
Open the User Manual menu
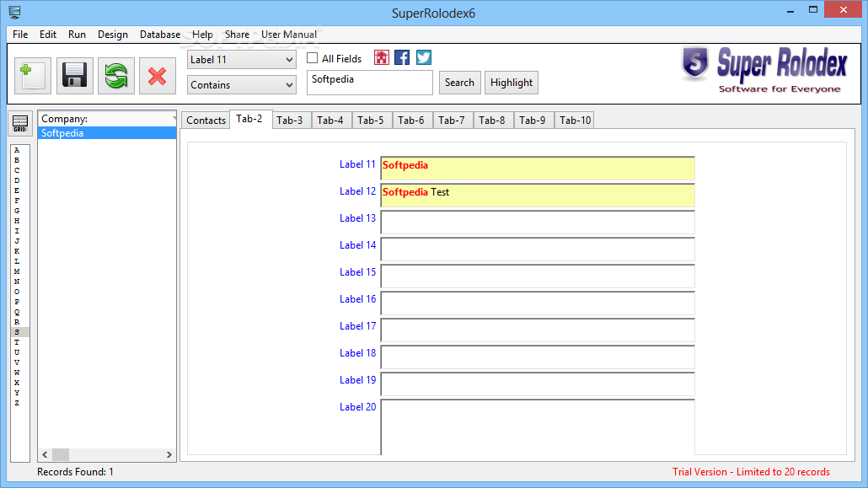coord(289,35)
